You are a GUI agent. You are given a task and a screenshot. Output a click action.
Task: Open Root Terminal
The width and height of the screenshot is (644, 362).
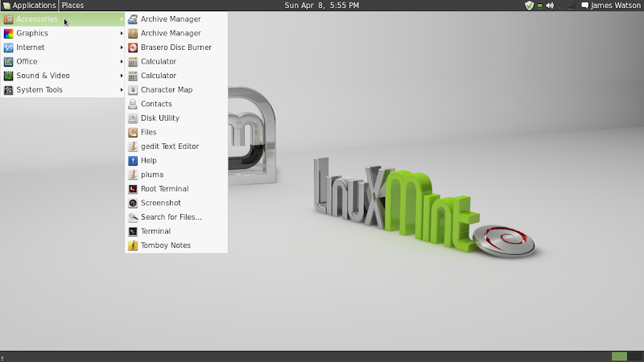pyautogui.click(x=176, y=189)
